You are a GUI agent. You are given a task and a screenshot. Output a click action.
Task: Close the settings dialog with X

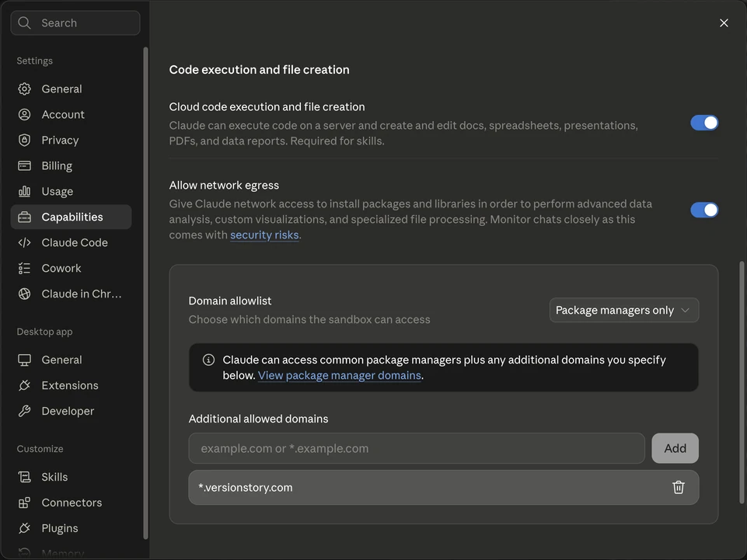[724, 23]
